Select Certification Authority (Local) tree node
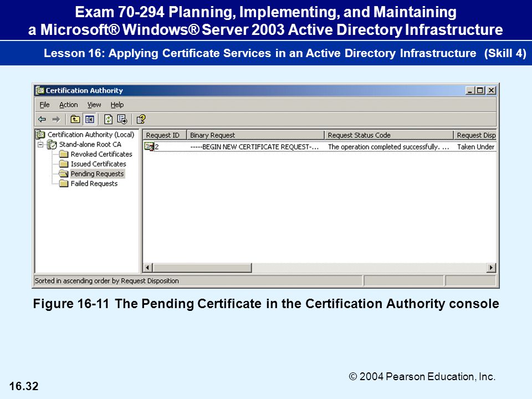The width and height of the screenshot is (532, 399). click(x=91, y=135)
